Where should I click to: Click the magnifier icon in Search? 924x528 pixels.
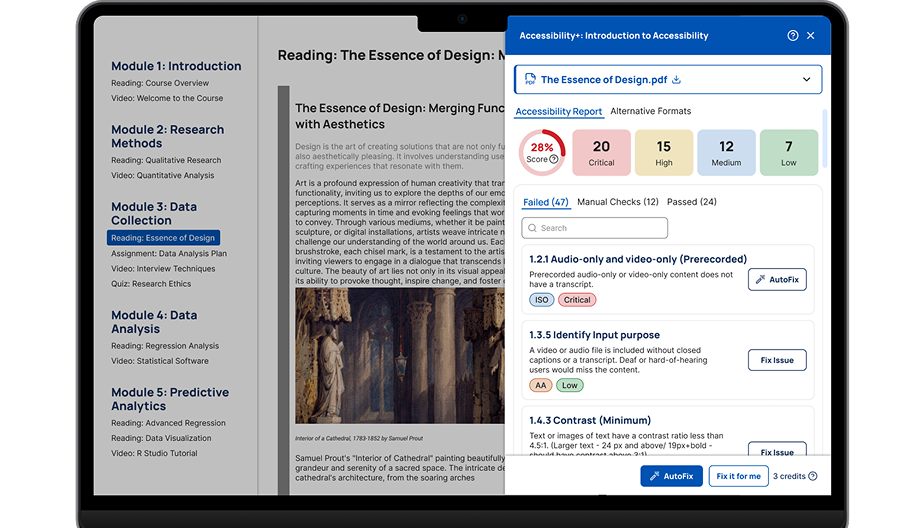tap(532, 228)
